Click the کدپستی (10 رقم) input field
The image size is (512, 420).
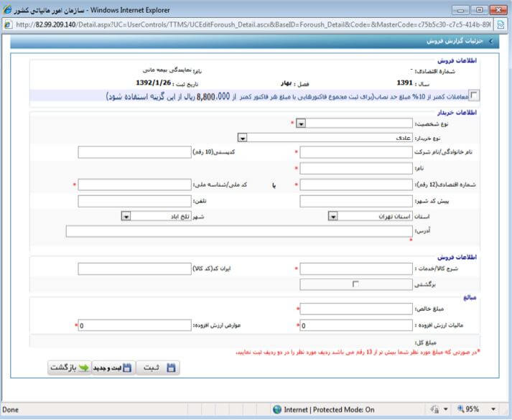click(134, 152)
